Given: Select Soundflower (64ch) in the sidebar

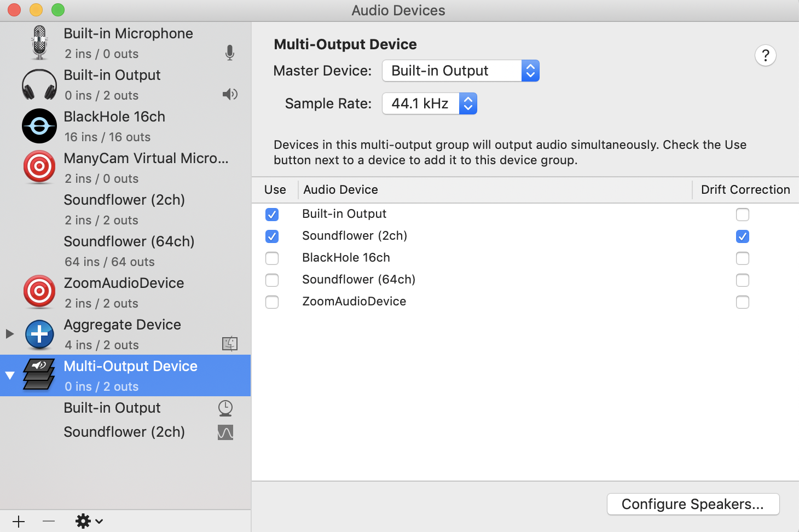Looking at the screenshot, I should click(x=125, y=251).
